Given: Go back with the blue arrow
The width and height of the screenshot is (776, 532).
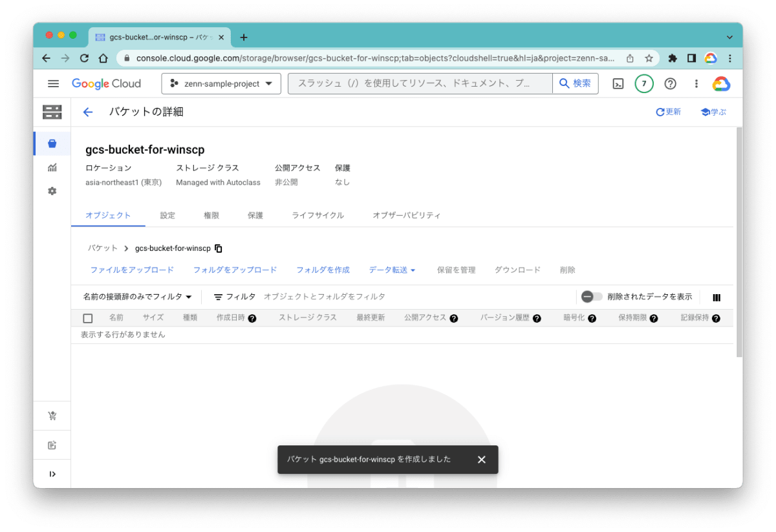Looking at the screenshot, I should [x=88, y=112].
